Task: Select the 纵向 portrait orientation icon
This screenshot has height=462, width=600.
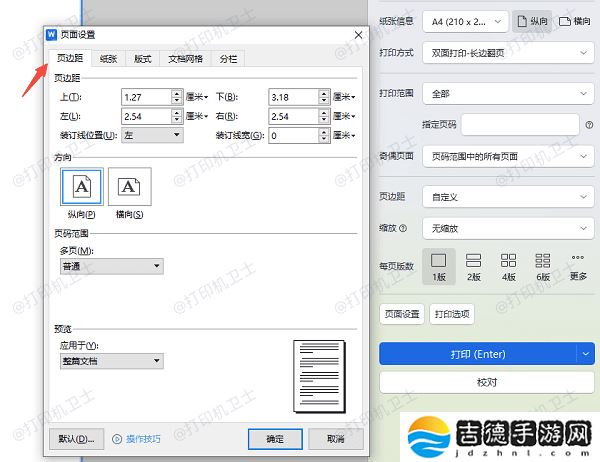Action: [x=82, y=187]
